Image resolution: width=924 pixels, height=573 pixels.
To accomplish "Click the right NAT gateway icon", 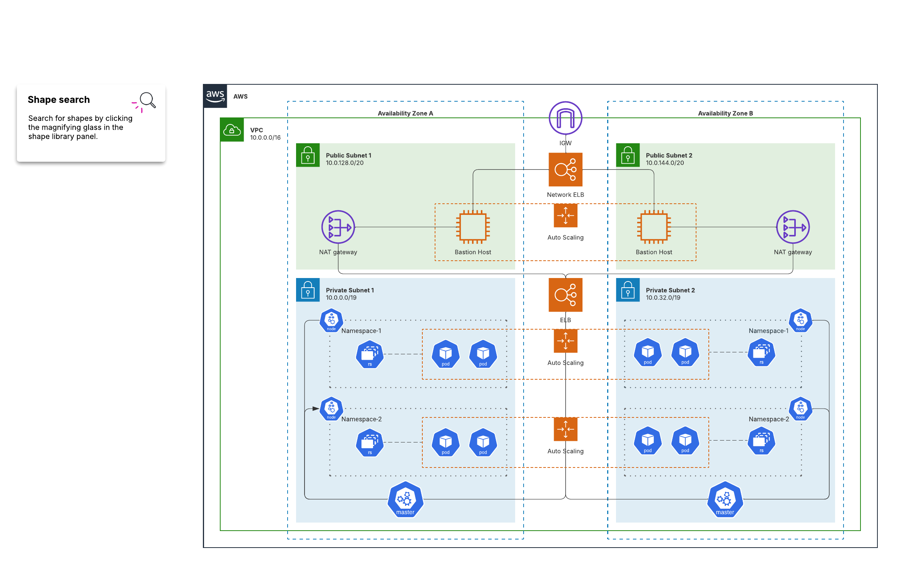I will pyautogui.click(x=793, y=227).
